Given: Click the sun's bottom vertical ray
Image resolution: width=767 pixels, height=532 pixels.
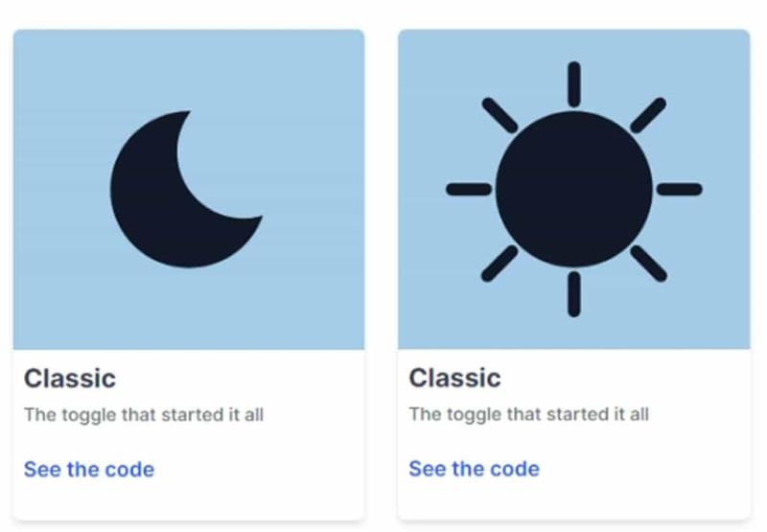Looking at the screenshot, I should [x=574, y=294].
